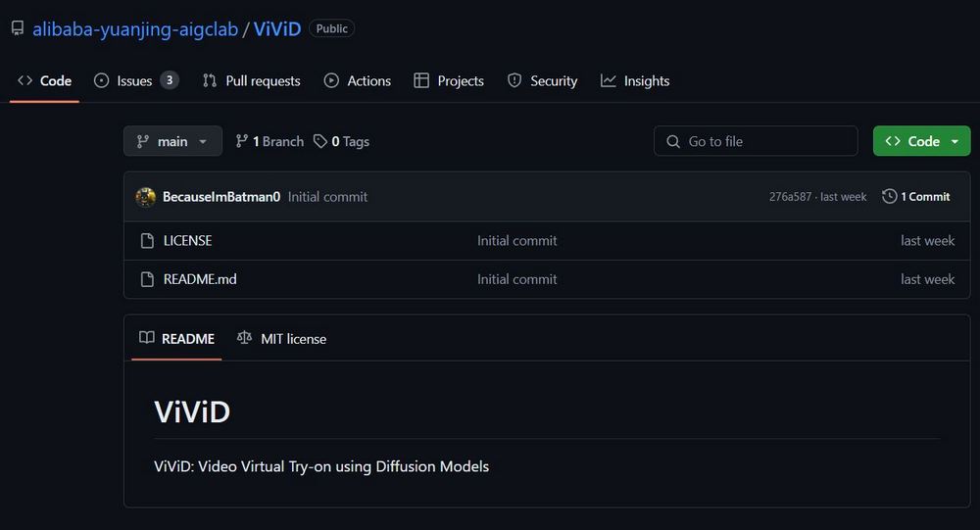Click the Go to file search field
980x530 pixels.
point(756,141)
